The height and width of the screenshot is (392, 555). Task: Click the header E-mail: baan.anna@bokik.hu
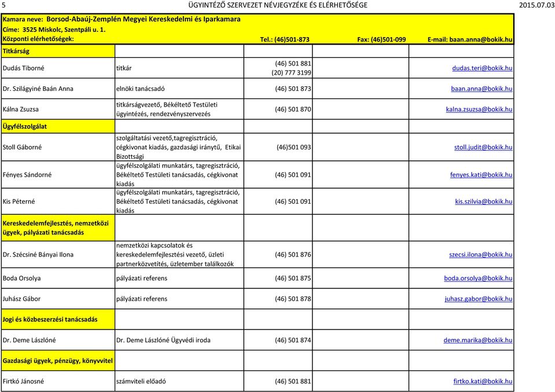click(470, 39)
